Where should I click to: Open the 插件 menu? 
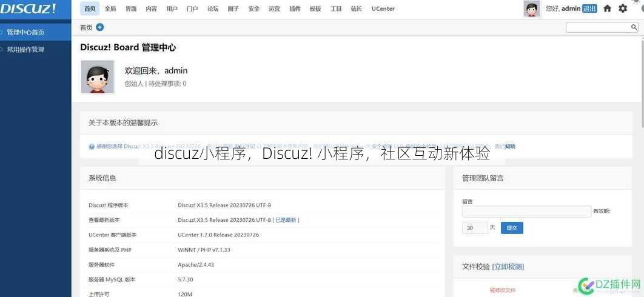coord(295,8)
